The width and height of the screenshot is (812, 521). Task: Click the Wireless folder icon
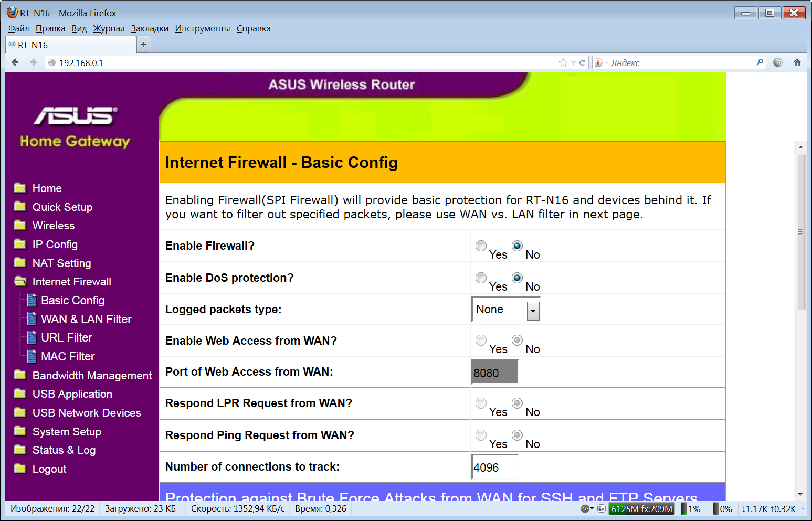pos(20,225)
